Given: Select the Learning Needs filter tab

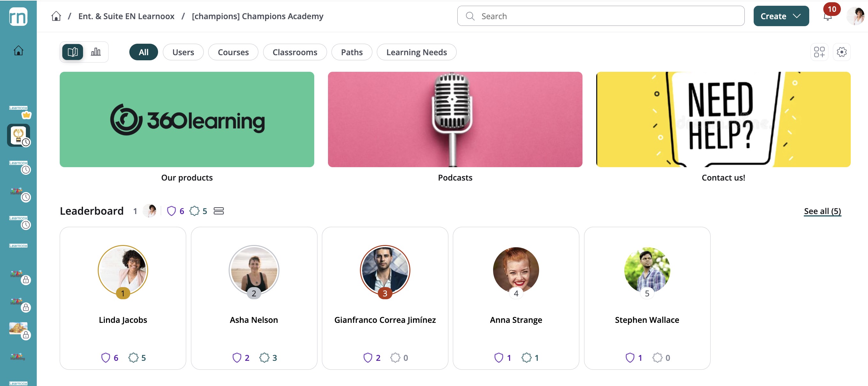Looking at the screenshot, I should [416, 52].
